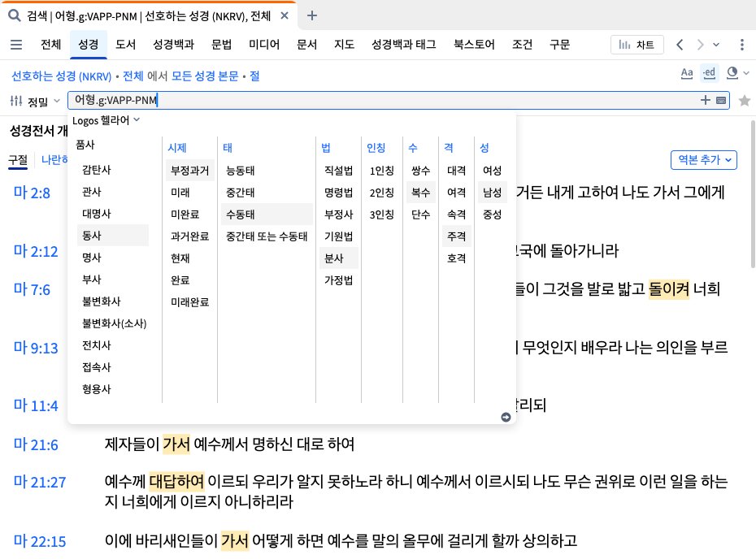Toggle 가정법 mood option
This screenshot has width=756, height=559.
pos(338,280)
